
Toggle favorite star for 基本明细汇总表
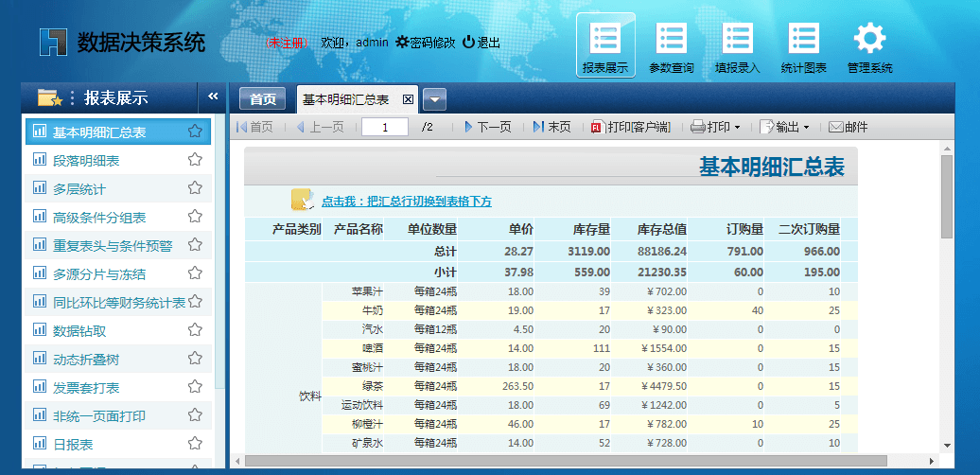click(x=195, y=132)
